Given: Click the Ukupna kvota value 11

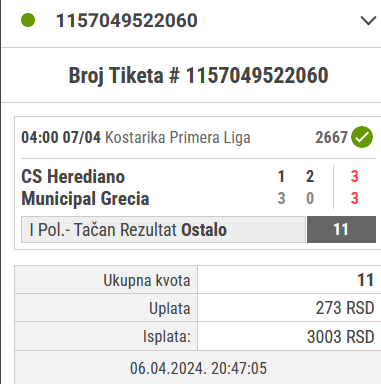Looking at the screenshot, I should coord(365,280).
